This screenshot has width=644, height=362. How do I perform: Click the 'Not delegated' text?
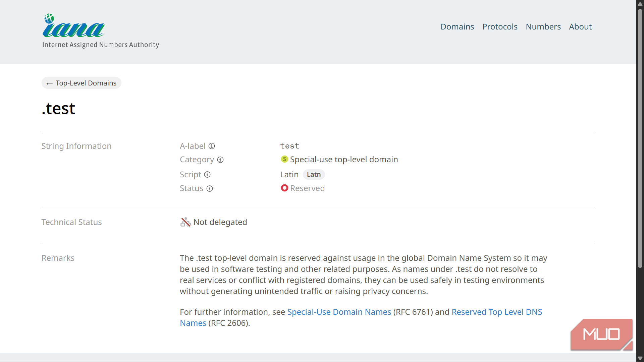click(220, 222)
